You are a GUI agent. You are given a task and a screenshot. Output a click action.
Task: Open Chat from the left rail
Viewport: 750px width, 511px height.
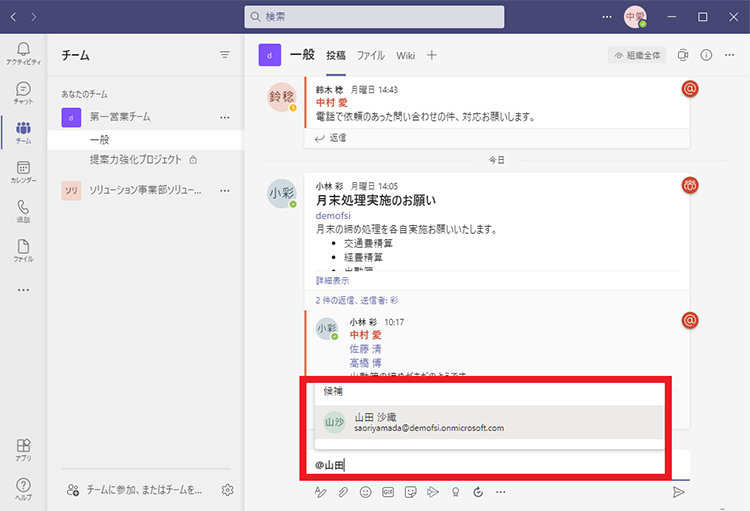tap(23, 93)
